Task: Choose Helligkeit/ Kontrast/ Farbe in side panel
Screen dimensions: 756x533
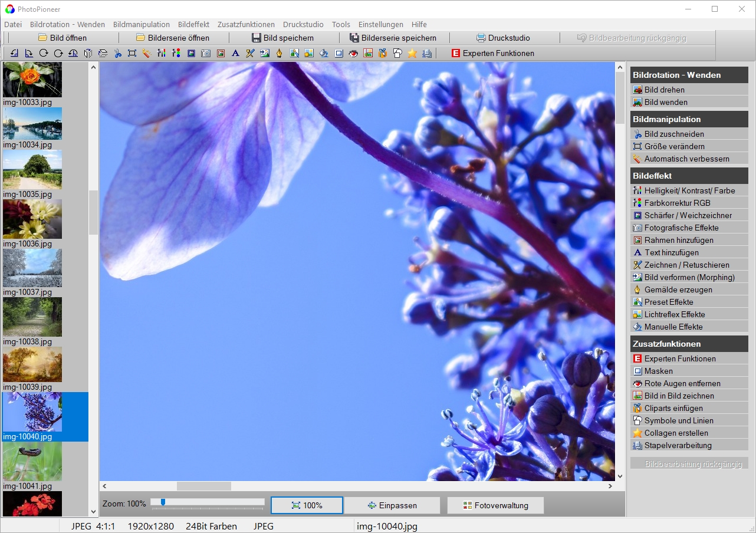Action: point(689,190)
